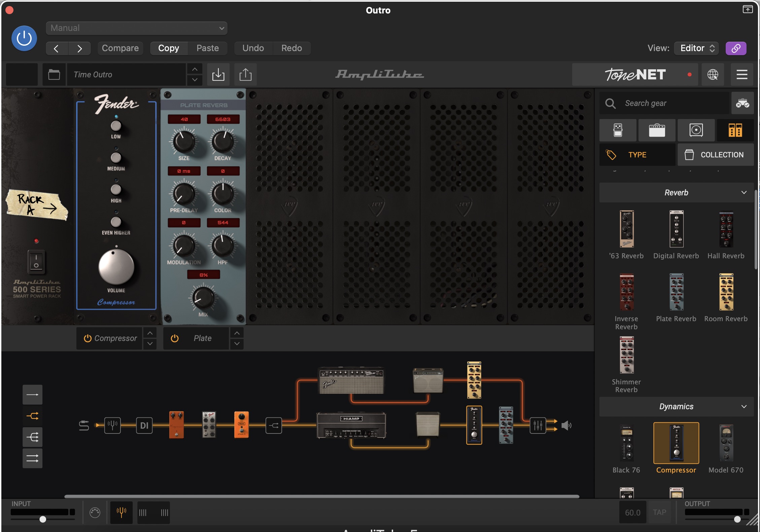Select the stomp pedal gear category

(x=618, y=130)
